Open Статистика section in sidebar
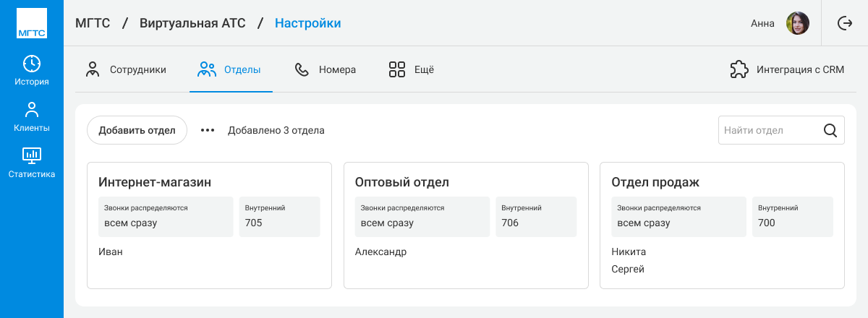Viewport: 868px width, 318px height. tap(32, 163)
